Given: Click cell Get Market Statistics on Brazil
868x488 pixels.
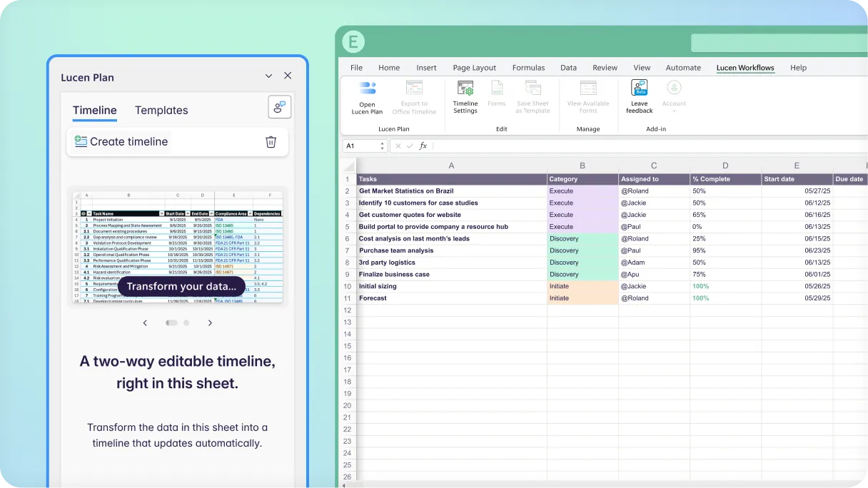Looking at the screenshot, I should click(451, 191).
